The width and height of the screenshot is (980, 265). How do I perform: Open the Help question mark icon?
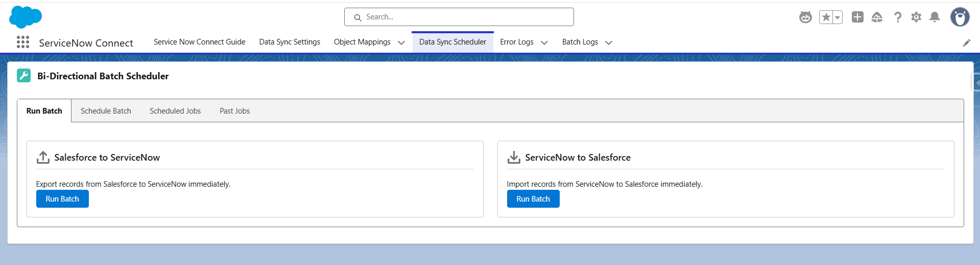(897, 17)
